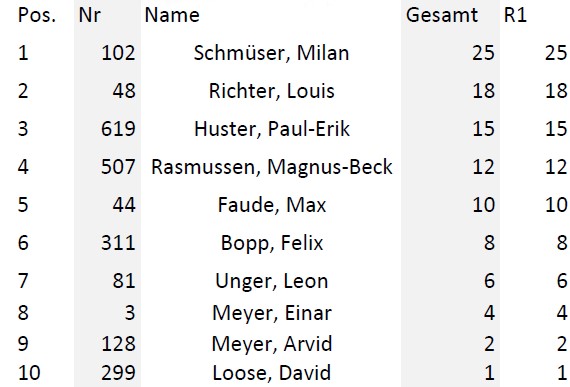Click the Name column header
This screenshot has width=570, height=387.
pos(172,16)
